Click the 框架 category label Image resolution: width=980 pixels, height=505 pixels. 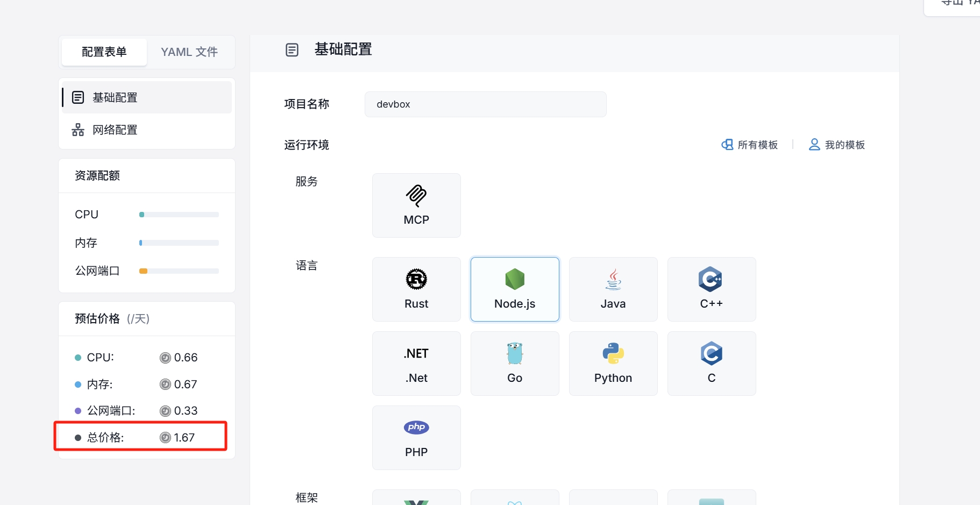(x=307, y=498)
